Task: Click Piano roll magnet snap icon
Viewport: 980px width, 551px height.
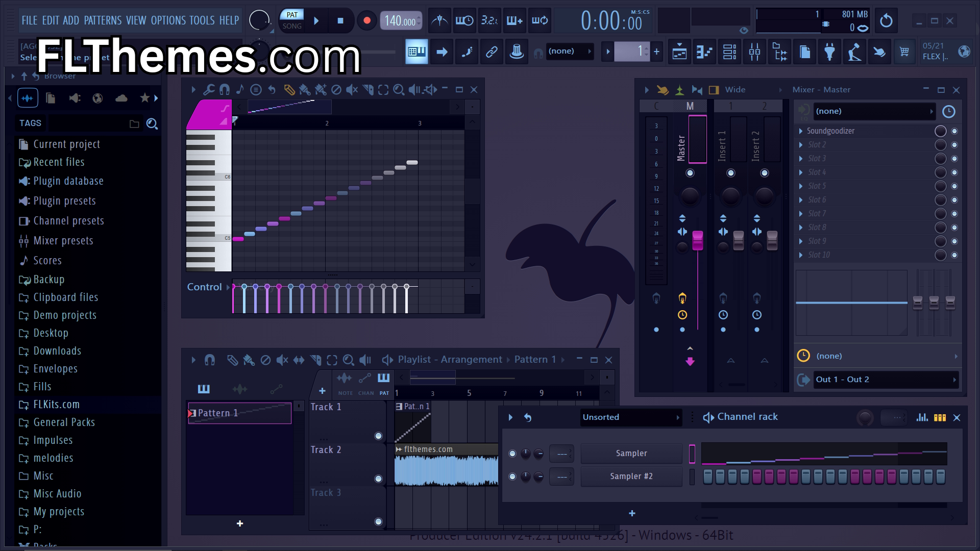Action: point(224,90)
